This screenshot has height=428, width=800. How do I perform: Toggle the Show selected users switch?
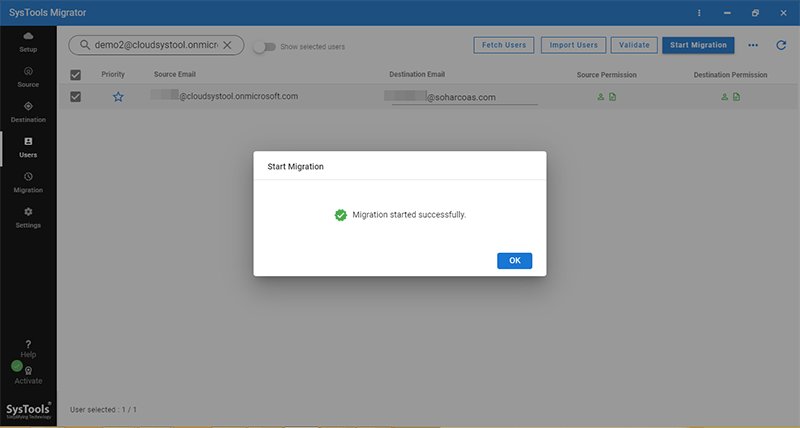(265, 47)
